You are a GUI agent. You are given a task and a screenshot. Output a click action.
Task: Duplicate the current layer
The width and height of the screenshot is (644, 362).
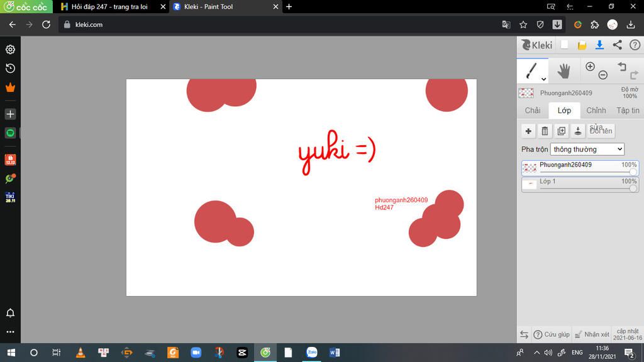(562, 131)
